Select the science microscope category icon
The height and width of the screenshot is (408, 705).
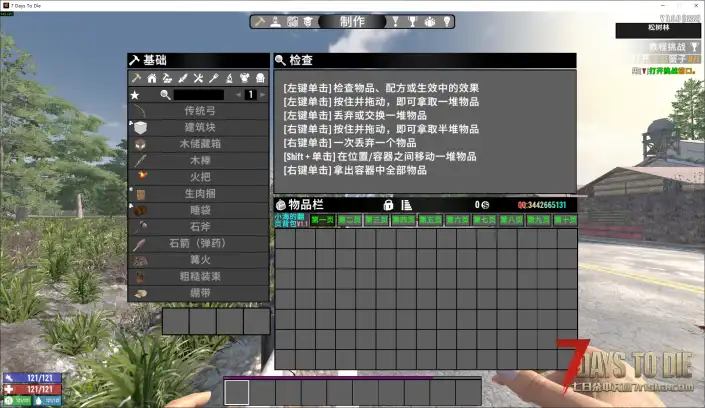click(229, 78)
